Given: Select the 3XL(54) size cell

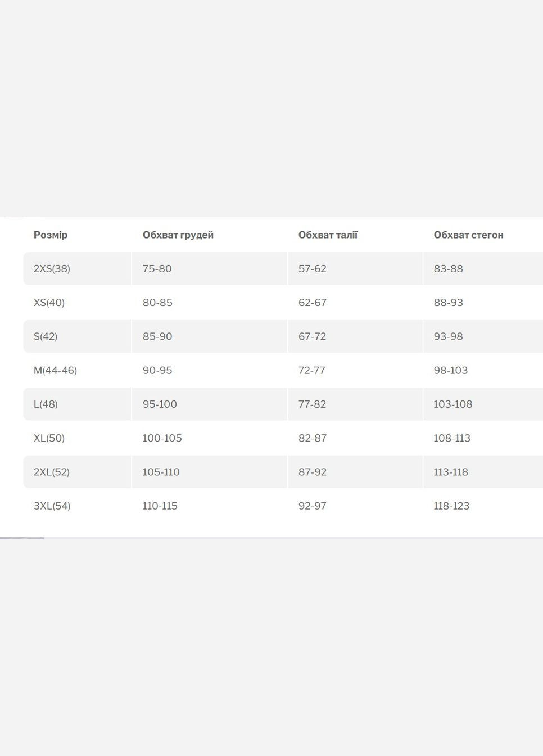Looking at the screenshot, I should [52, 506].
